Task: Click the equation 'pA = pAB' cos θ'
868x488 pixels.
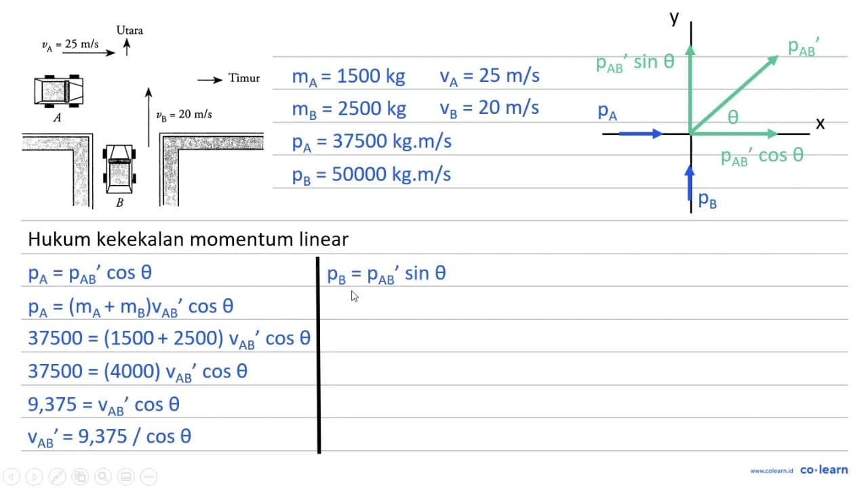Action: tap(90, 273)
